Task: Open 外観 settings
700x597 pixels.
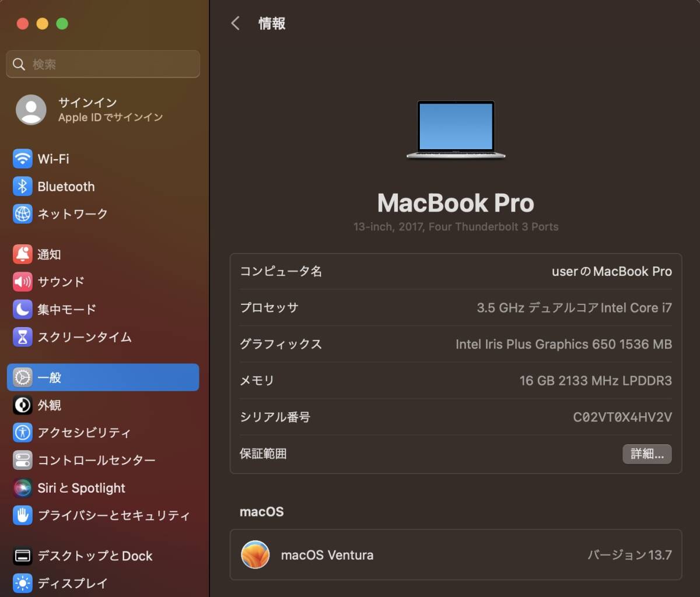Action: [x=103, y=405]
